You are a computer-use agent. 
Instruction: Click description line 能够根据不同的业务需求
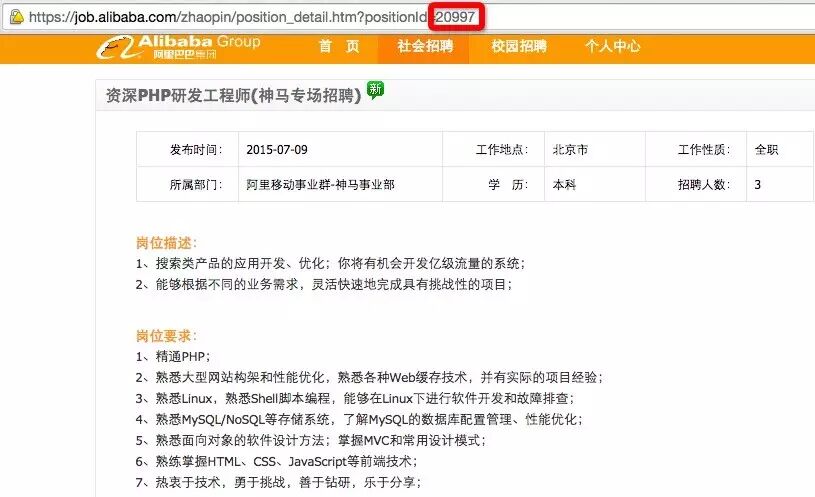[x=324, y=284]
